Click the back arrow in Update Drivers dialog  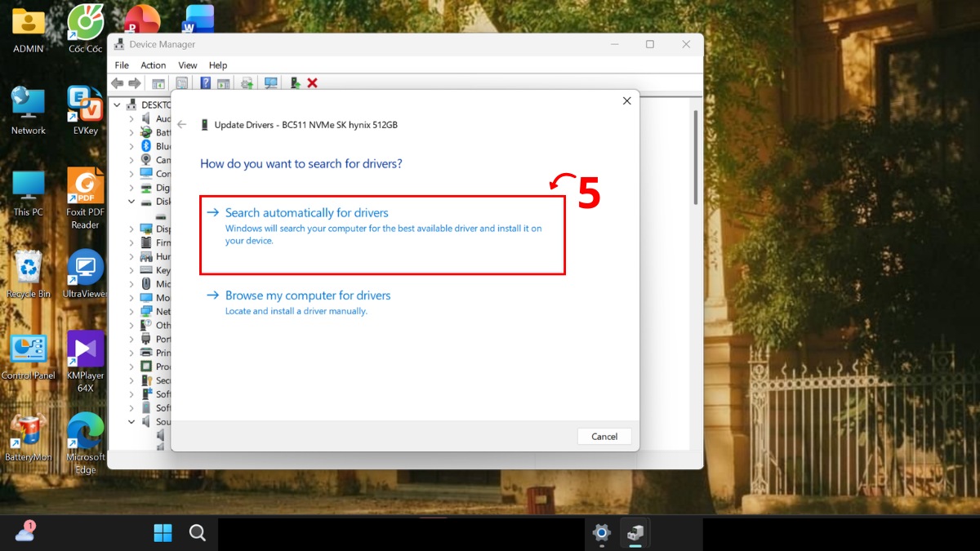[182, 125]
